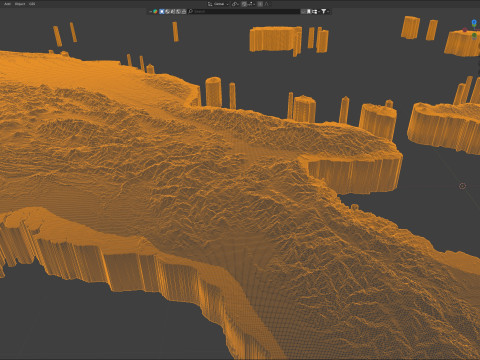
Task: Open the GIS menu
Action: pyautogui.click(x=32, y=4)
